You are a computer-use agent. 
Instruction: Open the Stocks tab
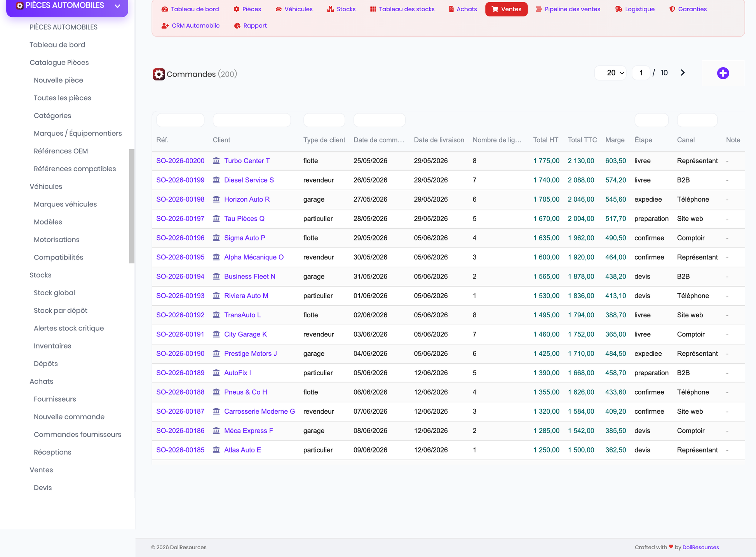341,9
